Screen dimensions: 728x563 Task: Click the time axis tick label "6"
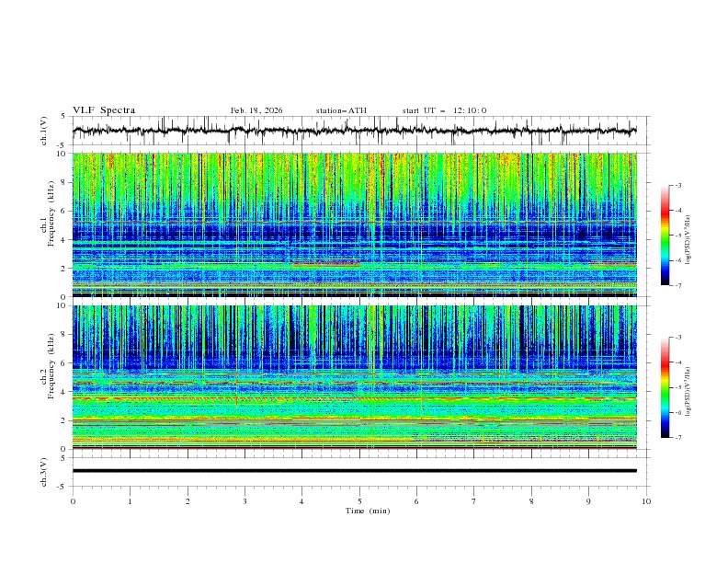coord(416,501)
